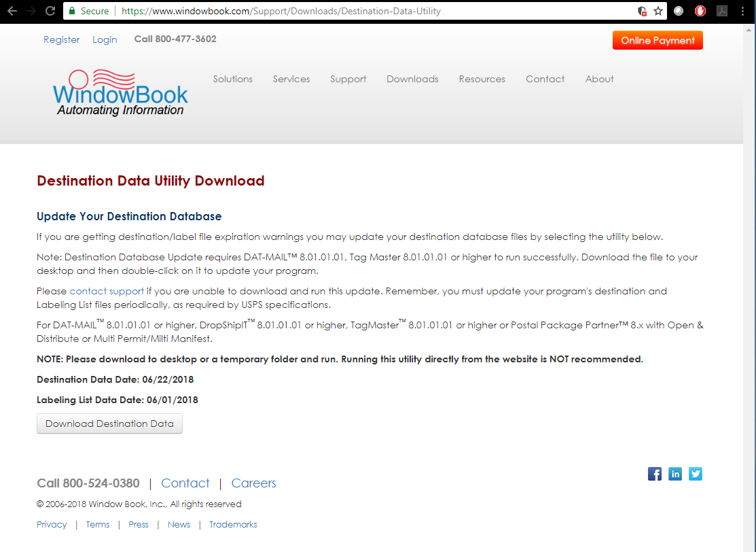756x552 pixels.
Task: Click the browser forward arrow
Action: click(x=31, y=11)
